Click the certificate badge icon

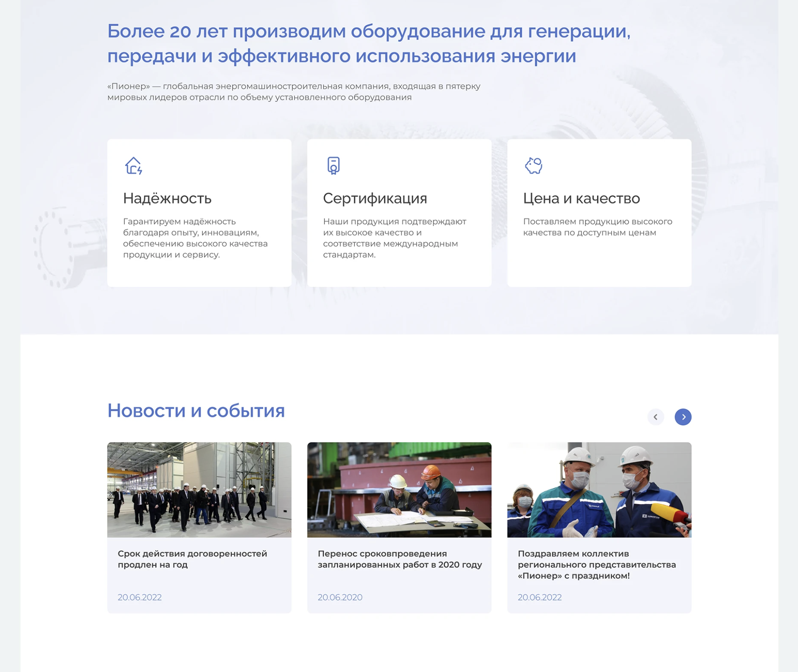(x=333, y=166)
